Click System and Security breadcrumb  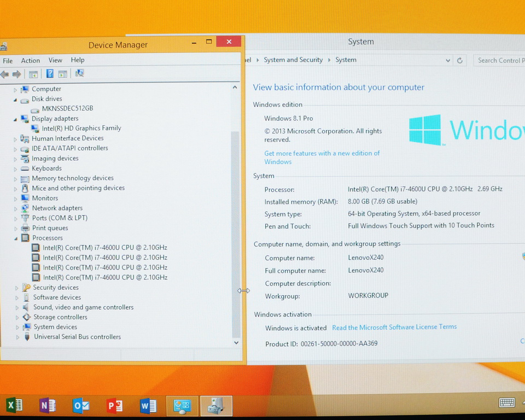pyautogui.click(x=293, y=60)
